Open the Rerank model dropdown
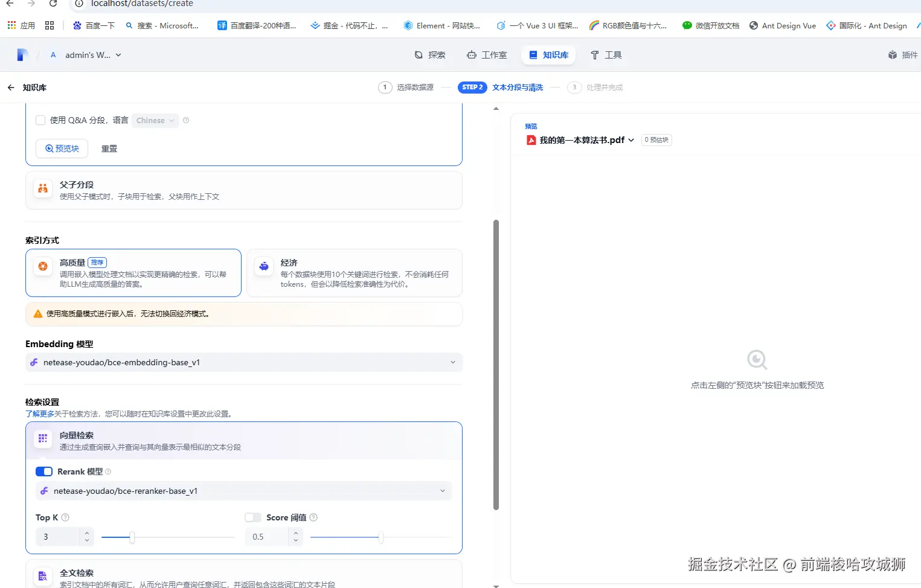Viewport: 921px width, 588px height. point(244,491)
